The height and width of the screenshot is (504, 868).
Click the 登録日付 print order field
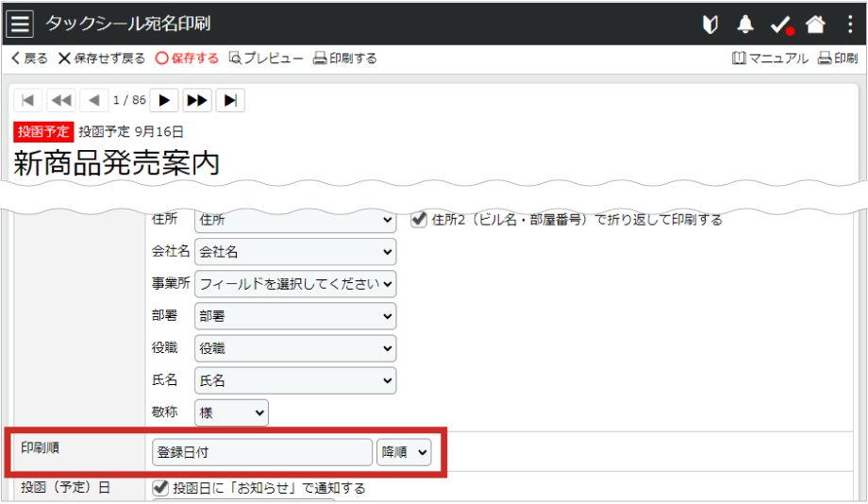[262, 452]
